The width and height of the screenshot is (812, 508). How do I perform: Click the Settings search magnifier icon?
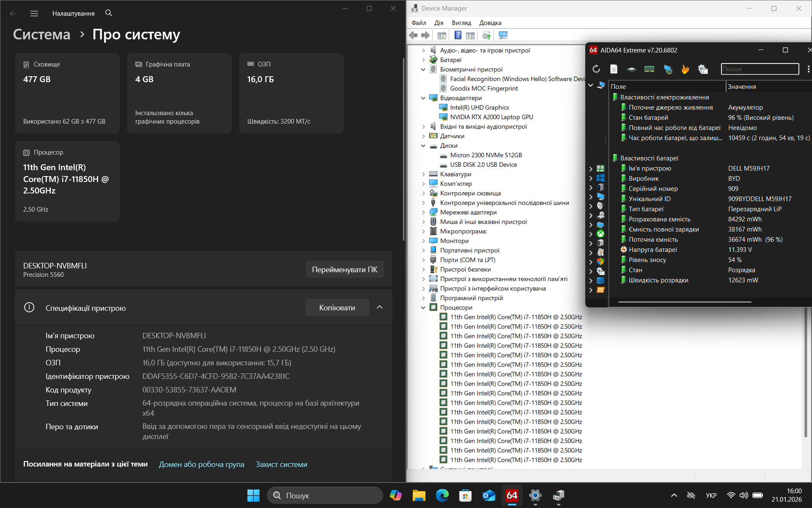[x=109, y=13]
